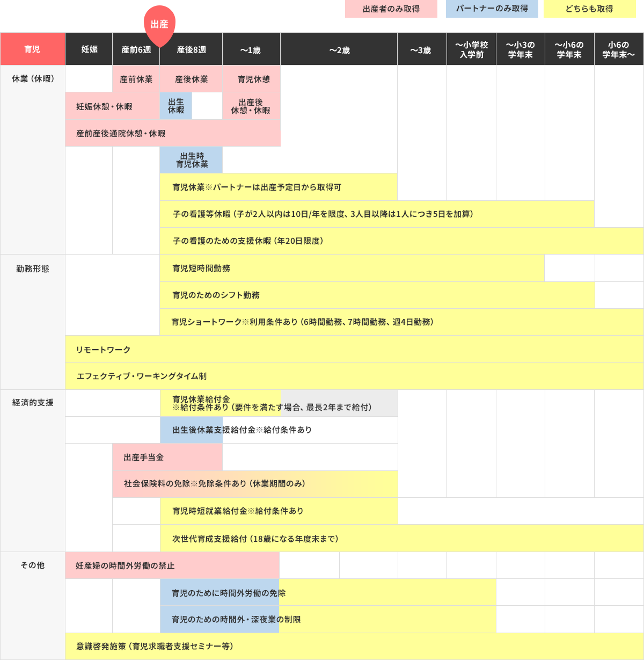This screenshot has height=660, width=644.
Task: Open the 次世代育成支援給付 bar
Action: tap(401, 539)
